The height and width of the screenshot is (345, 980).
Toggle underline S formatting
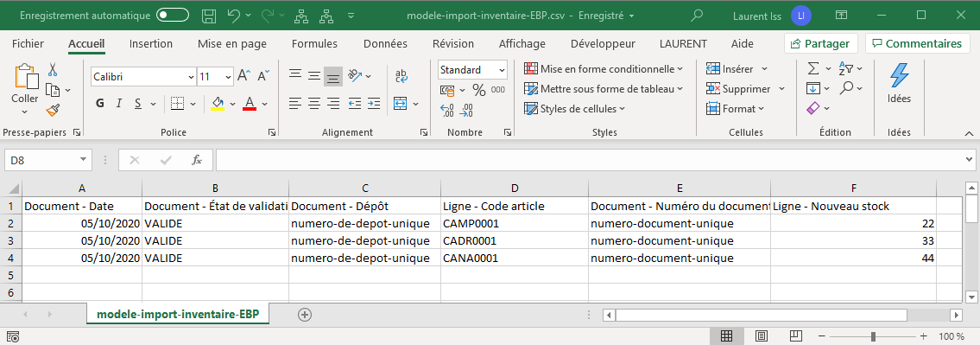tap(137, 103)
